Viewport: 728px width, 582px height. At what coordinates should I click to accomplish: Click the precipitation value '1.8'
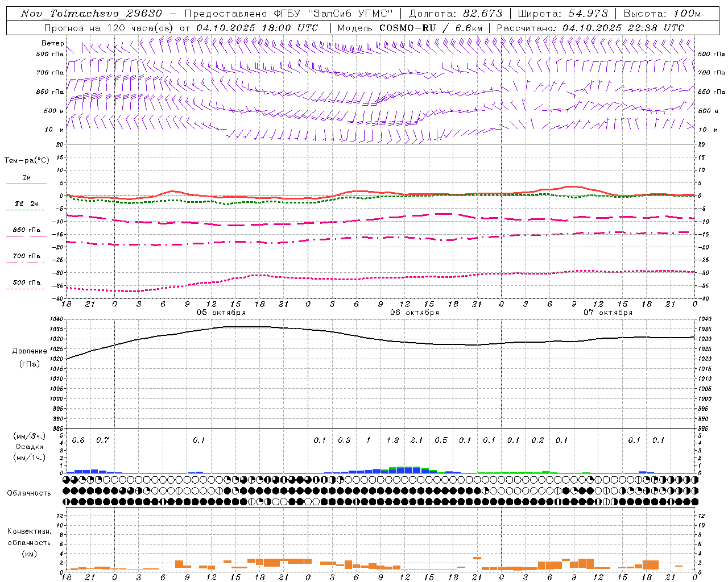coord(392,440)
